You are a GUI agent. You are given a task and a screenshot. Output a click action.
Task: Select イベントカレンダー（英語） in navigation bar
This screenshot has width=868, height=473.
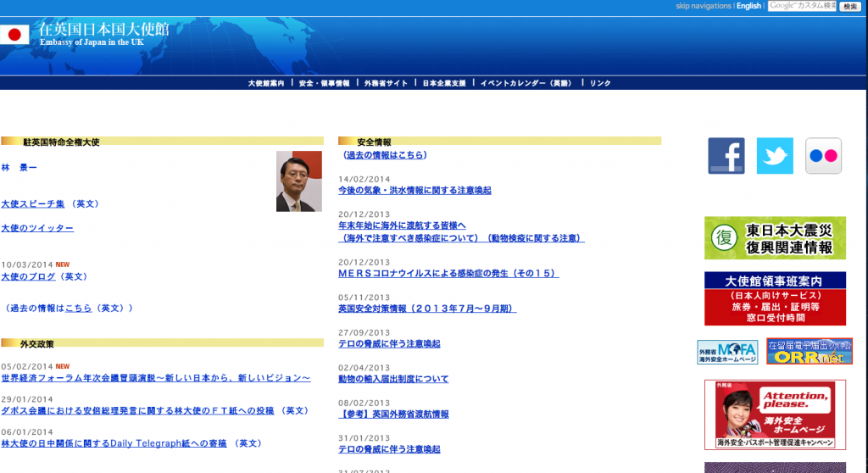pyautogui.click(x=526, y=83)
